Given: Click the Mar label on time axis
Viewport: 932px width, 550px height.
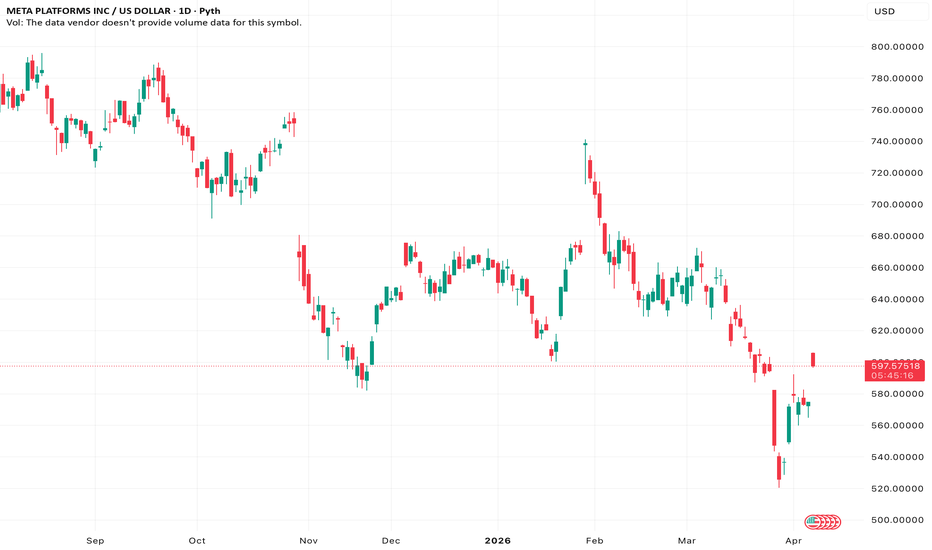Looking at the screenshot, I should point(687,540).
